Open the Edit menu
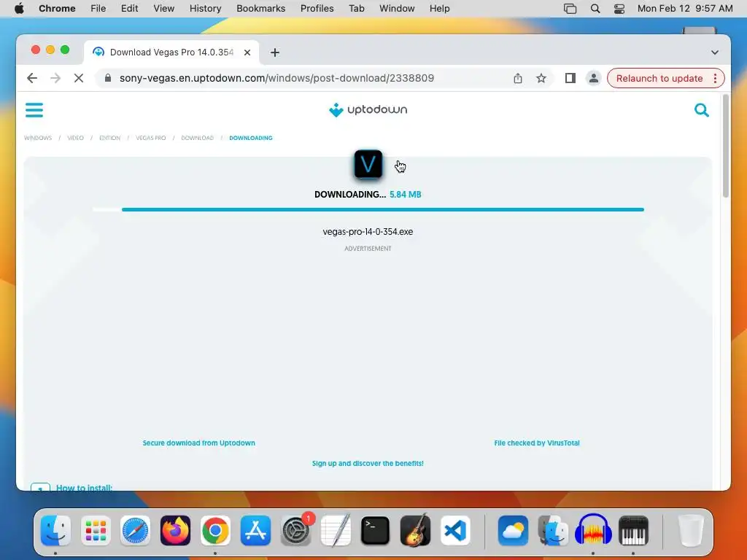 tap(129, 9)
